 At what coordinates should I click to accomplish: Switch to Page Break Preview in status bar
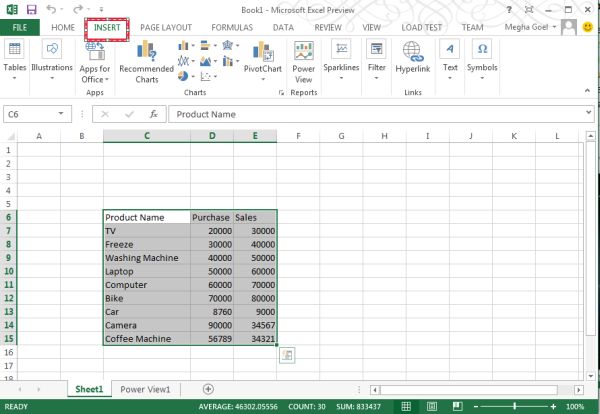click(457, 406)
